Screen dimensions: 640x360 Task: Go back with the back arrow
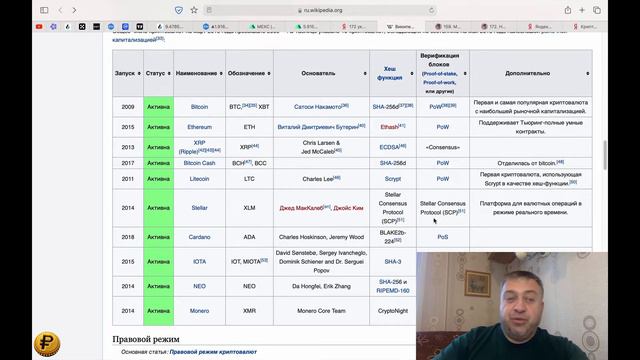point(60,10)
